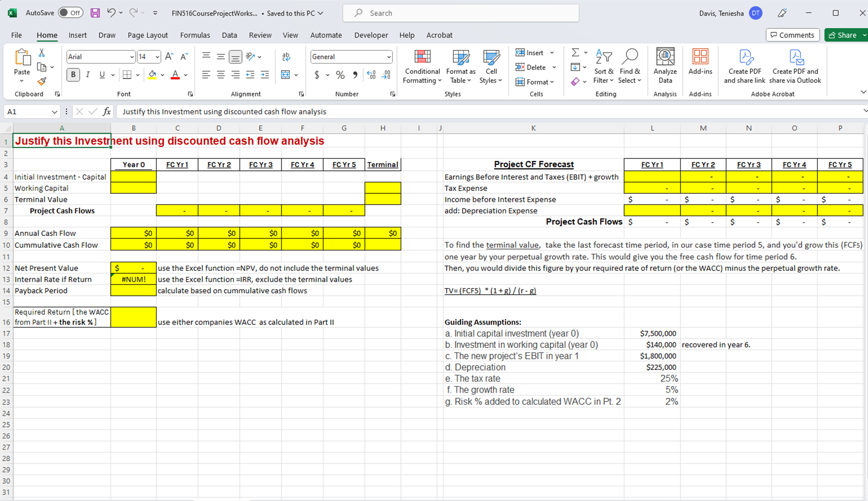The width and height of the screenshot is (868, 501).
Task: Decrease font size with small A icon
Action: coord(184,57)
